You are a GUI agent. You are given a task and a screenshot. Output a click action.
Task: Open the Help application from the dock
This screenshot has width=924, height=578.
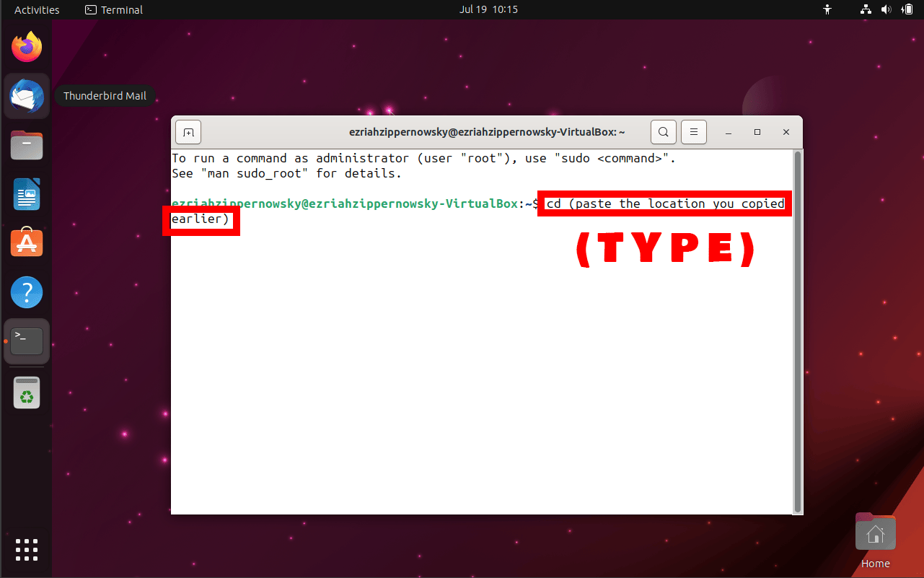(x=26, y=292)
